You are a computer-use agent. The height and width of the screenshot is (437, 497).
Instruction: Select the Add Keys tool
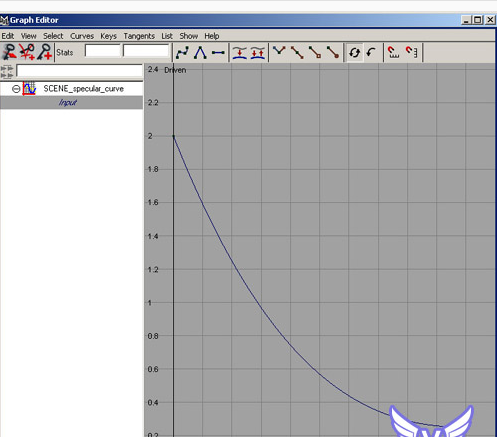[x=44, y=52]
